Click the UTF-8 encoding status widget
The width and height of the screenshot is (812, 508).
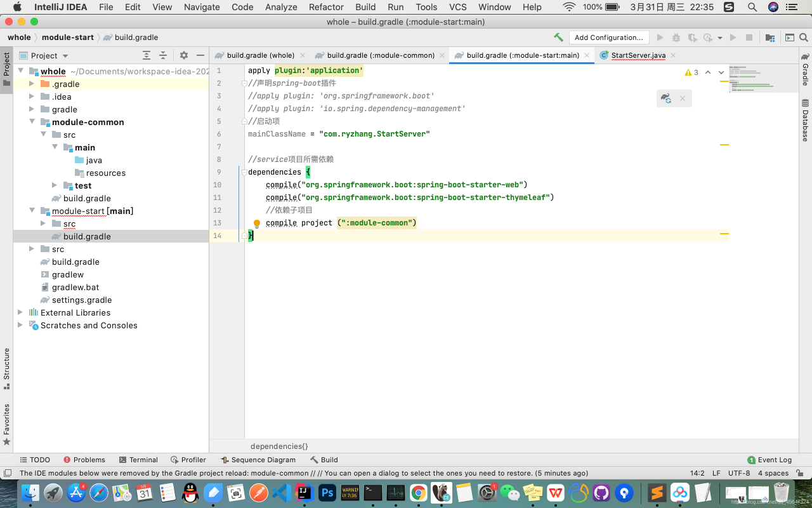click(x=739, y=473)
